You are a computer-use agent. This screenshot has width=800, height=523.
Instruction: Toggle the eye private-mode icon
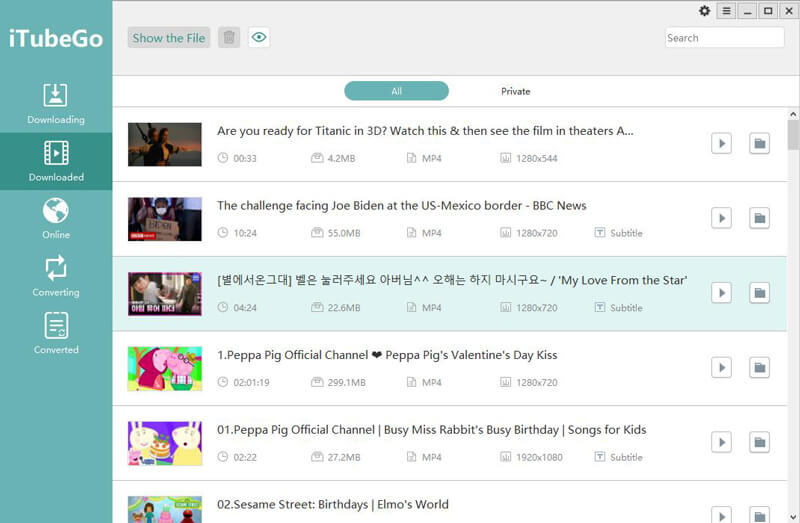[x=259, y=37]
